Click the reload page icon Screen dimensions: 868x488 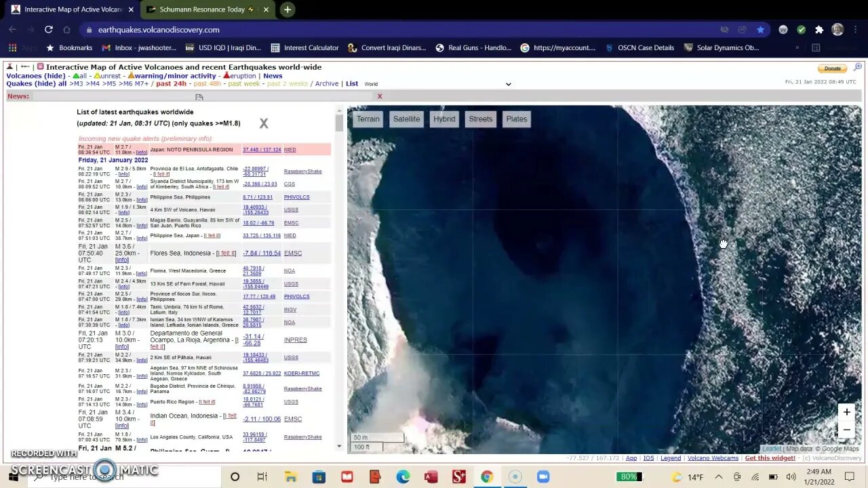48,30
